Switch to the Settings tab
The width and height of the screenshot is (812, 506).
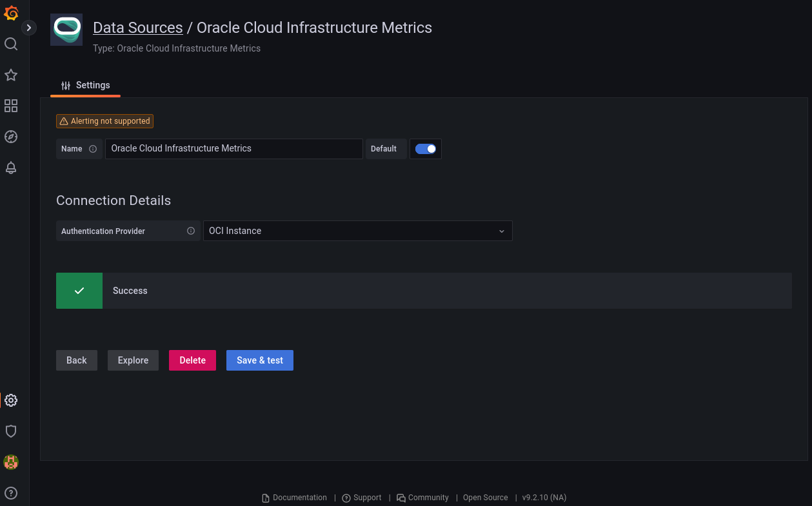[86, 85]
